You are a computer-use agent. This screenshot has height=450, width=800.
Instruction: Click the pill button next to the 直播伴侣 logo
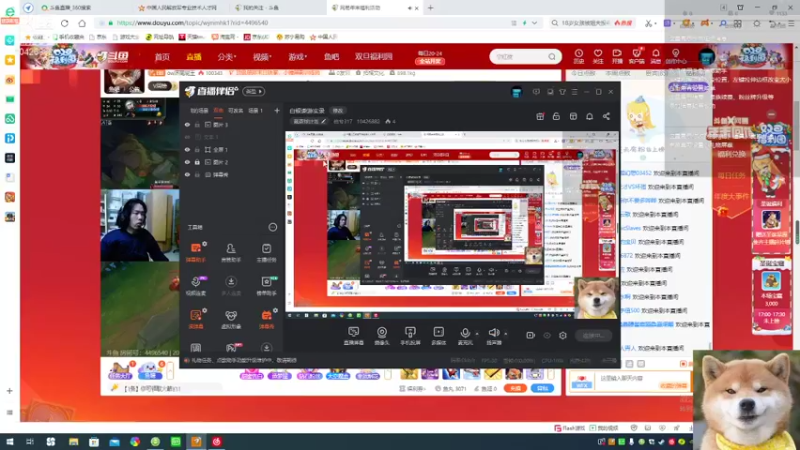tap(254, 91)
